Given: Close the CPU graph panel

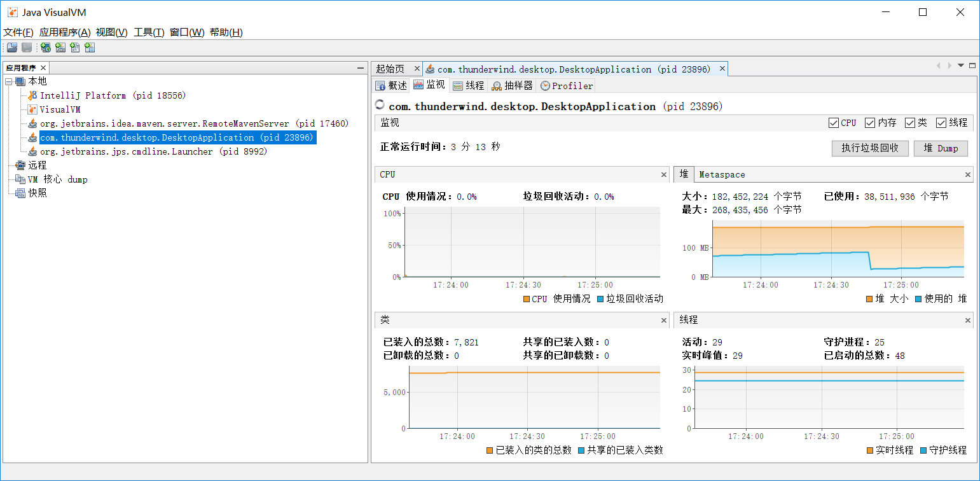Looking at the screenshot, I should click(664, 174).
